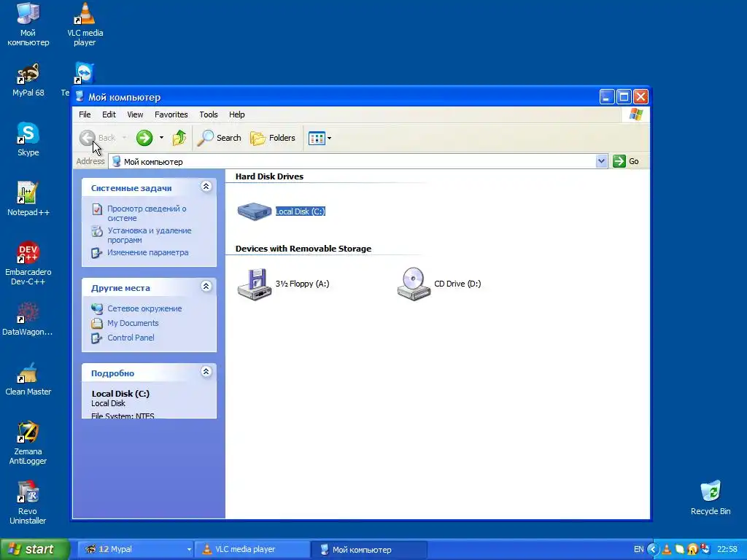Open the View menu
747x560 pixels.
(x=135, y=114)
